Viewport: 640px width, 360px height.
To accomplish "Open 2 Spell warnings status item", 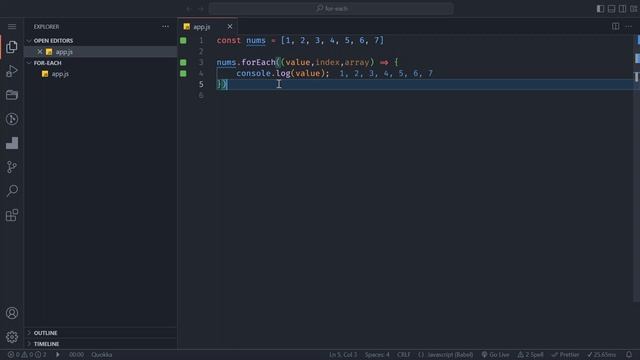I will tap(530, 355).
